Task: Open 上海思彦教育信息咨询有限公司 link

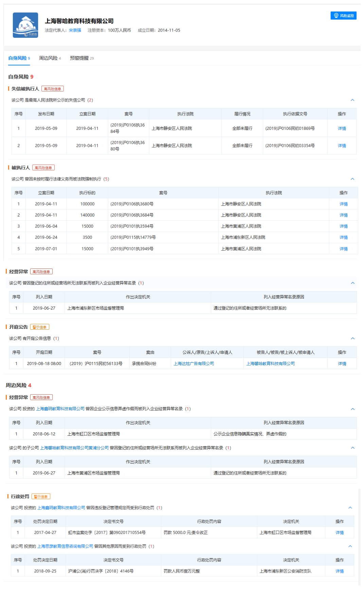Action: pyautogui.click(x=65, y=546)
